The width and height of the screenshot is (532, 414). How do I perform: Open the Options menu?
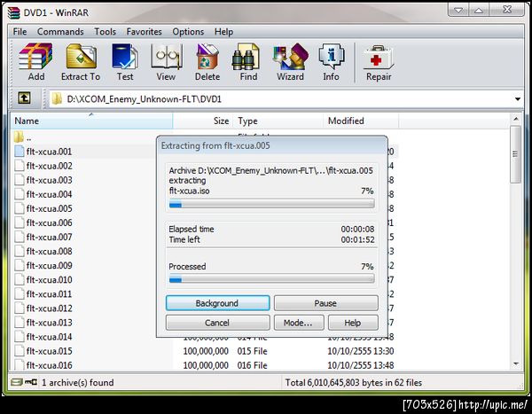[188, 32]
